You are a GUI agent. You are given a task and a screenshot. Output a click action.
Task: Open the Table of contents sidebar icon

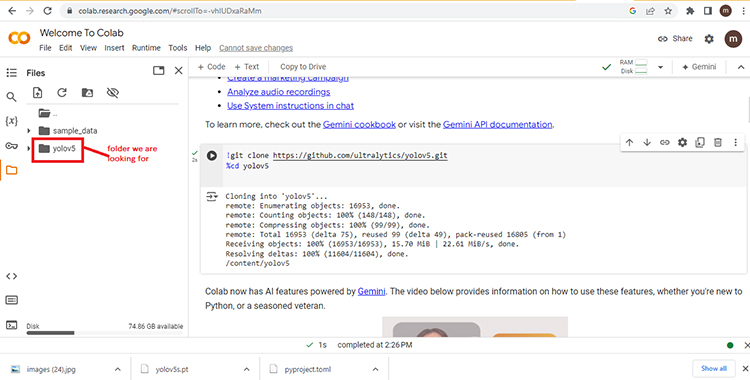click(11, 72)
